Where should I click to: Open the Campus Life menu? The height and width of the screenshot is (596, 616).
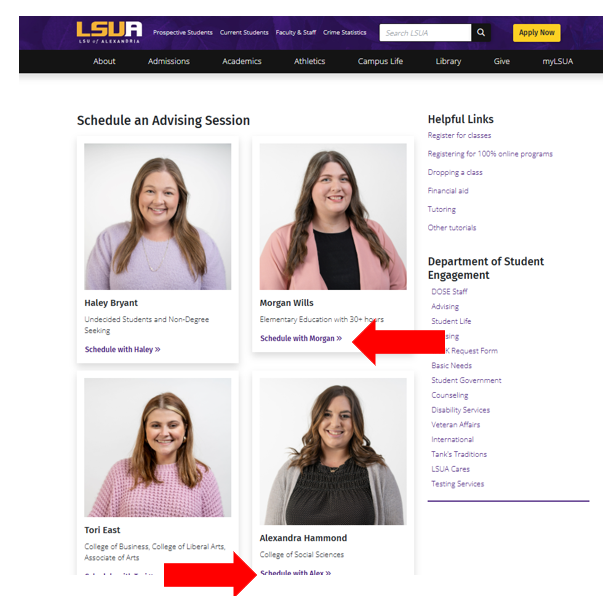pyautogui.click(x=380, y=61)
